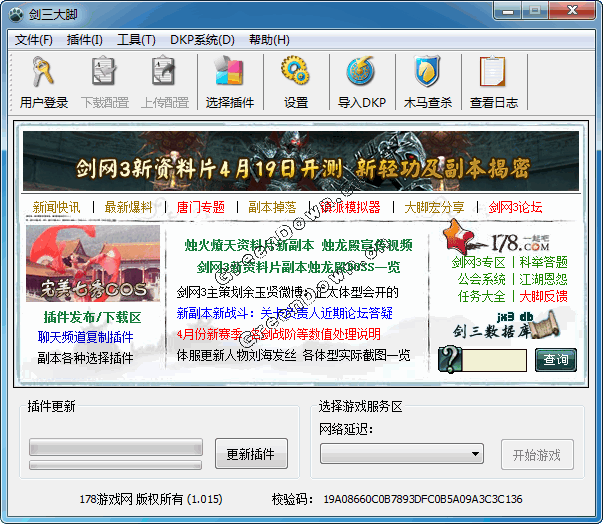
Task: Click the 上传配置 toolbar icon
Action: point(164,71)
